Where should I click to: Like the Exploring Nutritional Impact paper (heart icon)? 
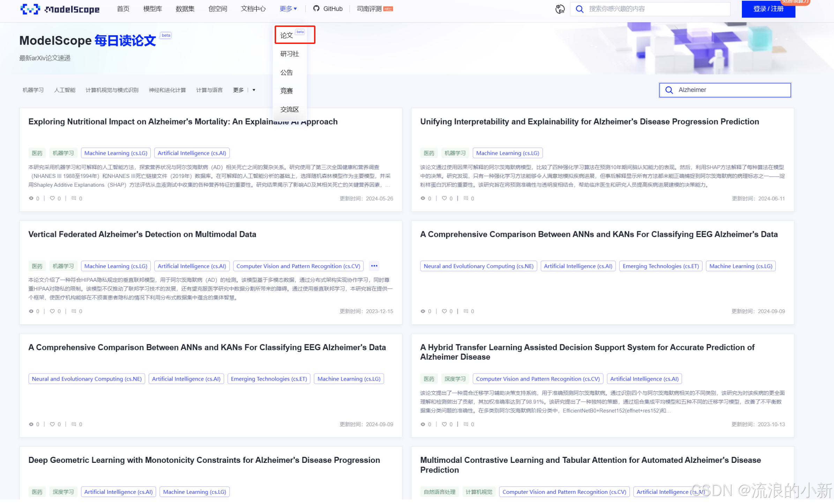coord(52,199)
